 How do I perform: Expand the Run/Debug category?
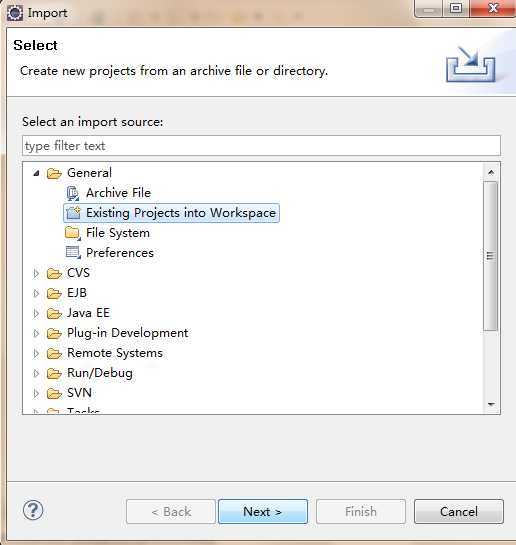(36, 374)
